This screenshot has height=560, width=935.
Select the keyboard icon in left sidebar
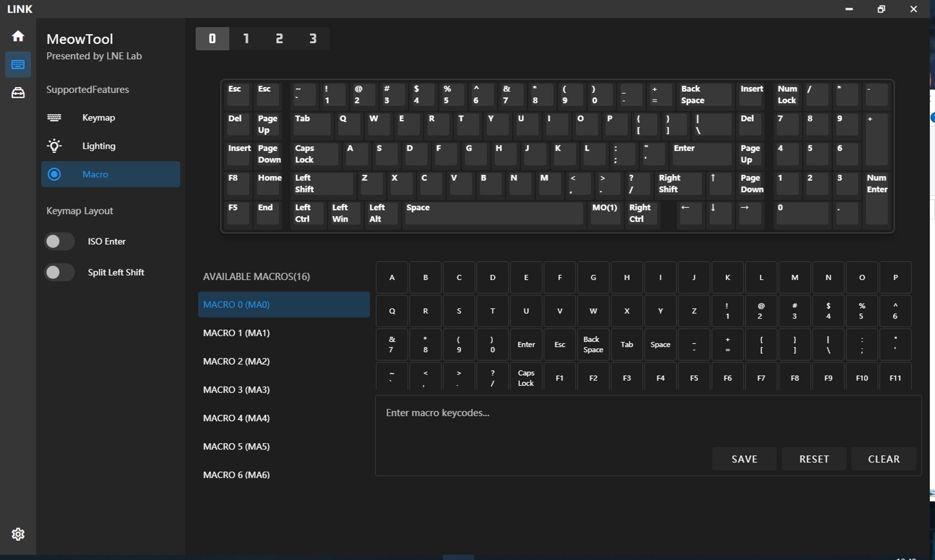[18, 64]
